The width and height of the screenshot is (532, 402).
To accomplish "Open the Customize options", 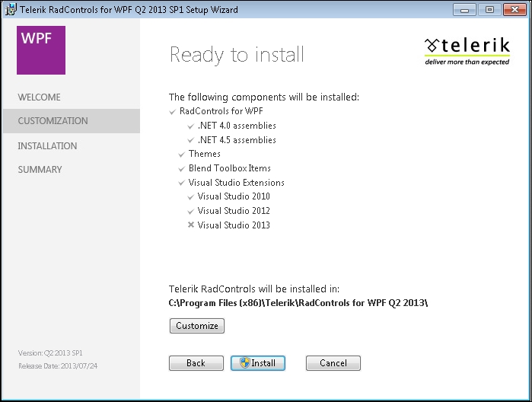I will pyautogui.click(x=197, y=326).
